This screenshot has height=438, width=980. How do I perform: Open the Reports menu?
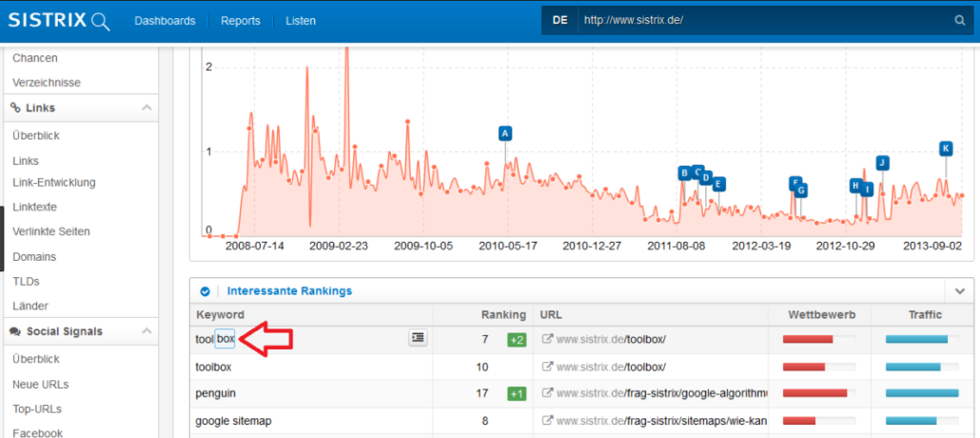point(240,20)
